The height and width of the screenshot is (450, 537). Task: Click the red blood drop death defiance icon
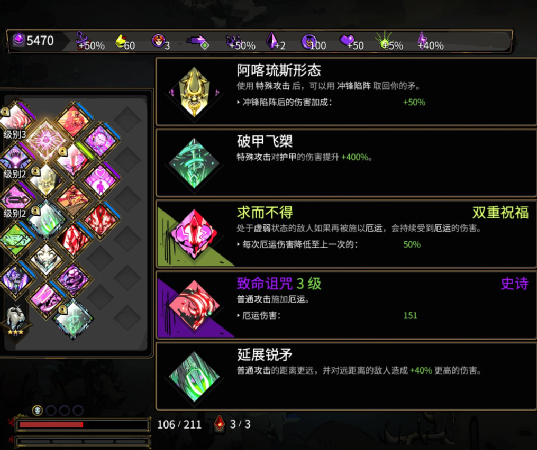point(220,424)
